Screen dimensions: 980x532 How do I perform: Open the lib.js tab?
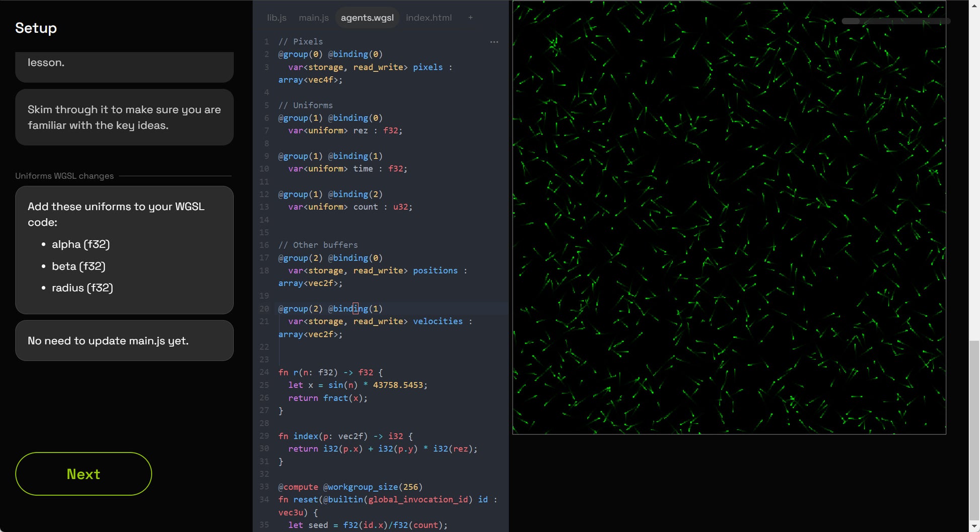click(276, 18)
